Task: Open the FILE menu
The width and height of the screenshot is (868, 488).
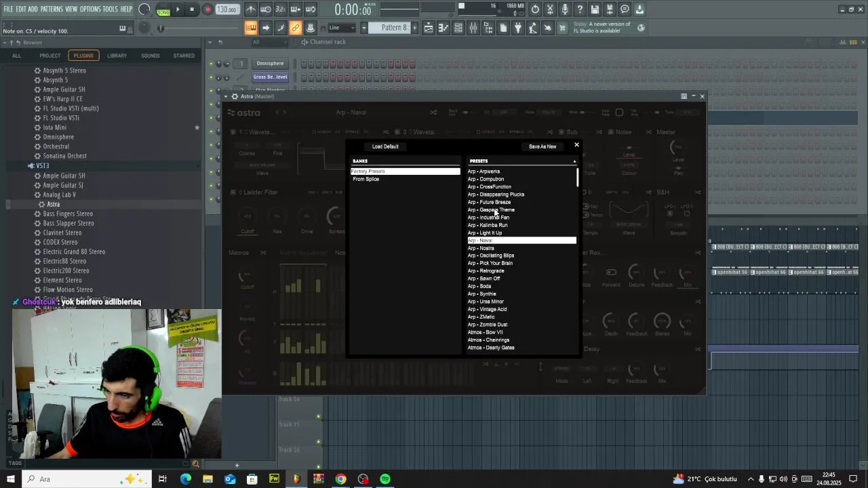Action: pyautogui.click(x=8, y=9)
